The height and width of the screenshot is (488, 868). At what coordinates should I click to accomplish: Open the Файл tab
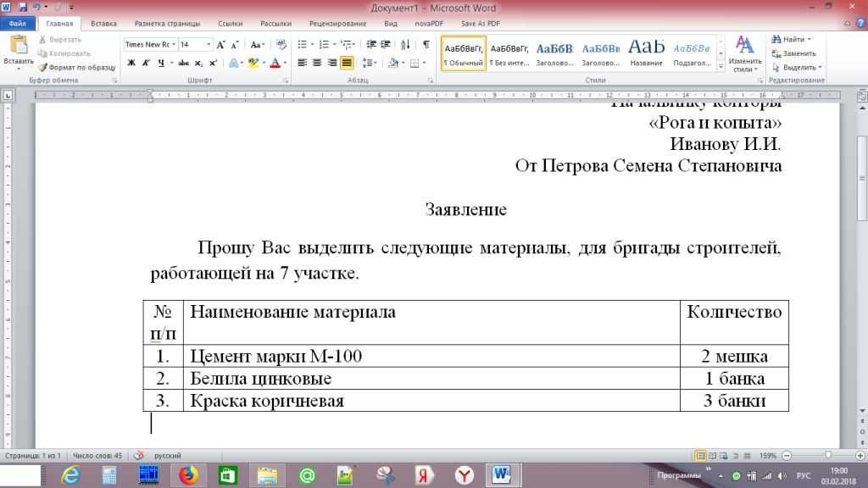click(x=18, y=24)
